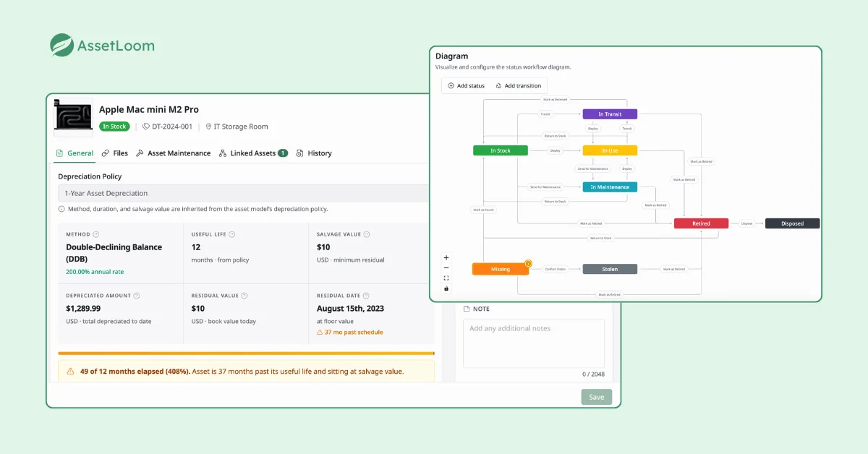Click the help icon next to METHOD
Image resolution: width=868 pixels, height=454 pixels.
96,234
